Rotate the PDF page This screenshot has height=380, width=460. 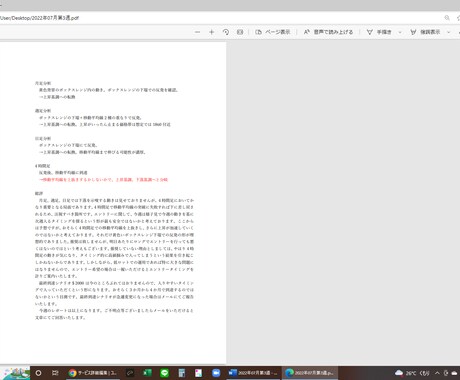click(226, 32)
